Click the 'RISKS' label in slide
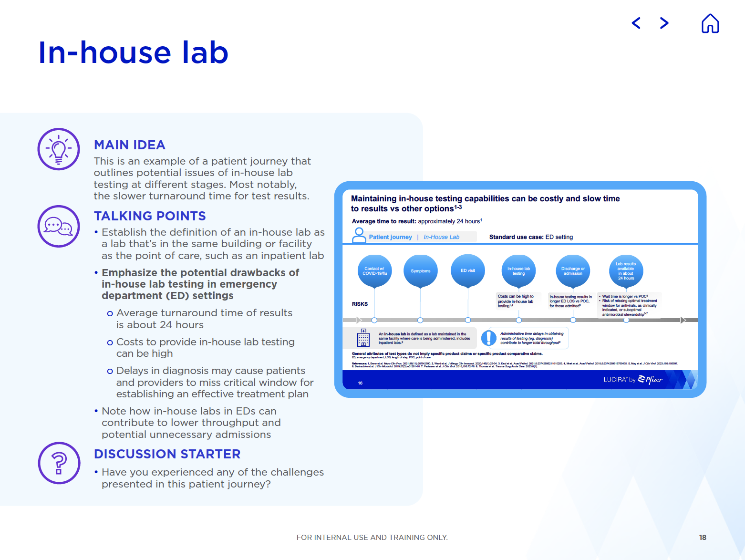 (360, 304)
